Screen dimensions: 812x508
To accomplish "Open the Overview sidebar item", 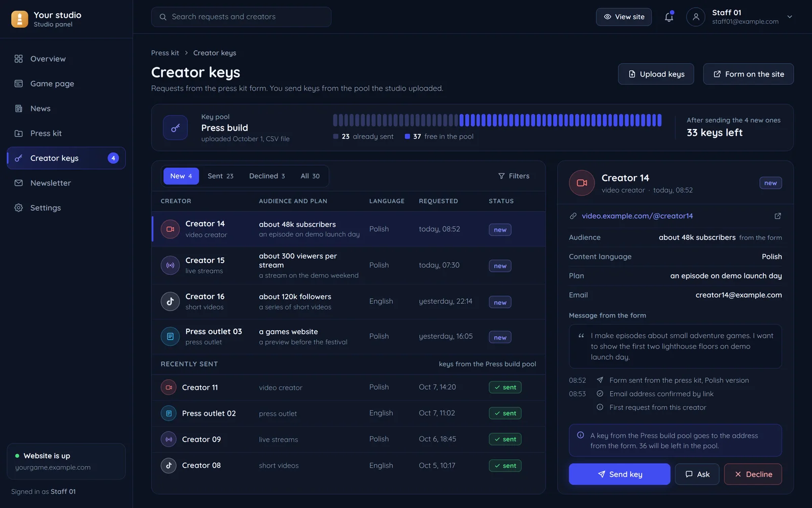I will pos(66,59).
